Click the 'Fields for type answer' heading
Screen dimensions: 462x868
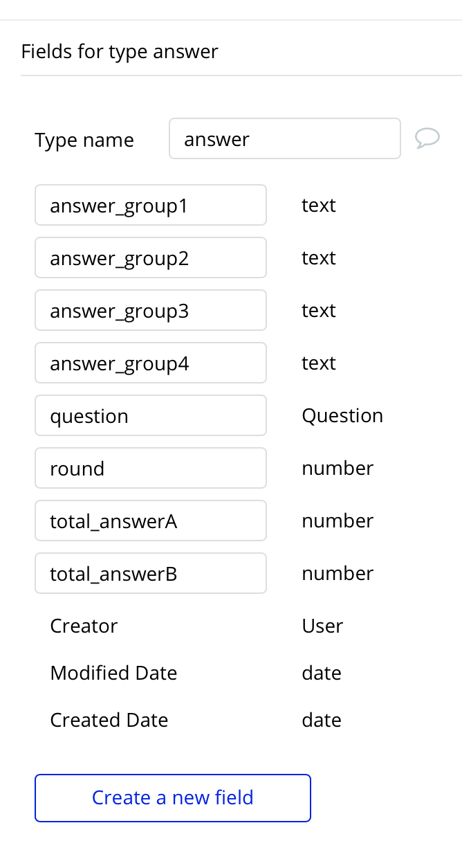click(120, 52)
